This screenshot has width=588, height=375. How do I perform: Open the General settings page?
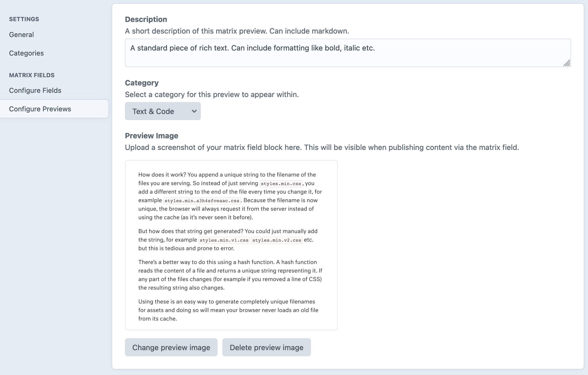(x=21, y=35)
